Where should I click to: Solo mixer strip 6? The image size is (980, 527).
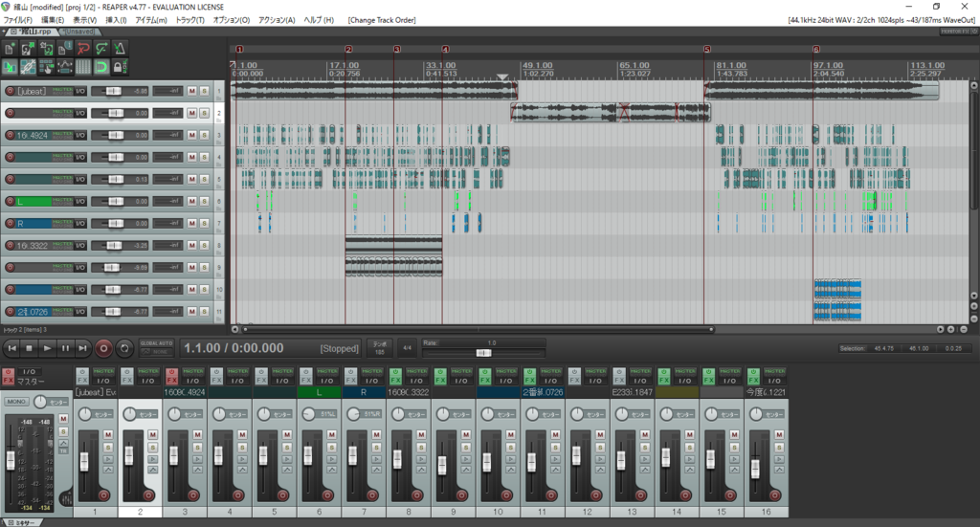tap(332, 448)
